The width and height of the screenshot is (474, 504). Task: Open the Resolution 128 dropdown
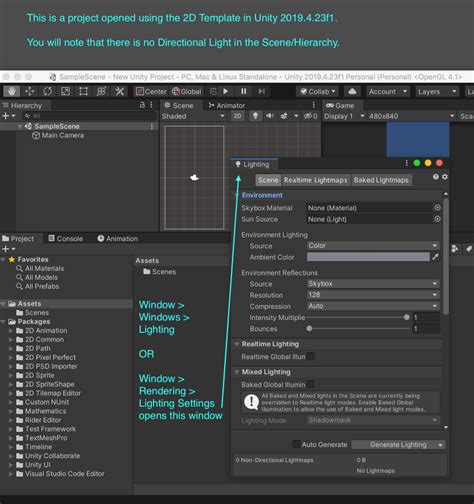pyautogui.click(x=373, y=295)
